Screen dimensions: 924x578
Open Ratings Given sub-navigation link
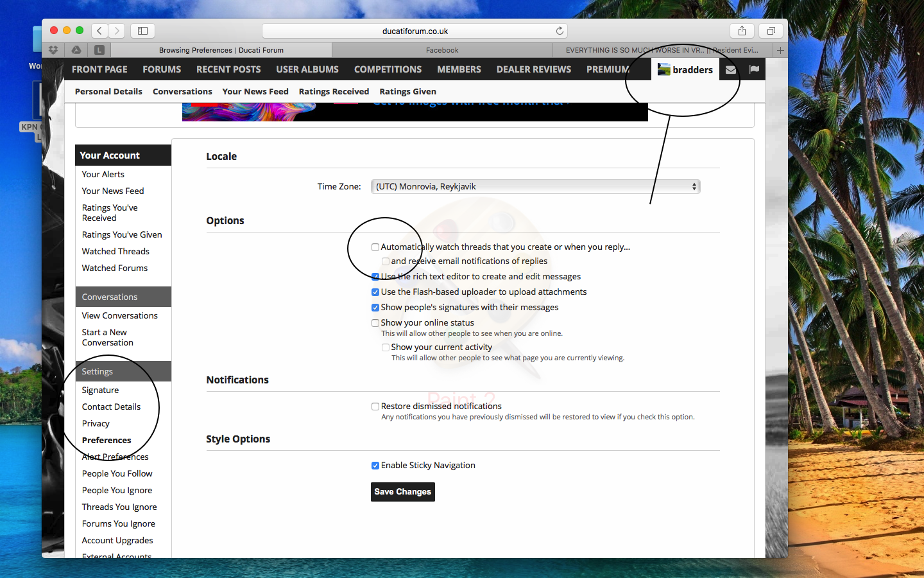pos(407,91)
